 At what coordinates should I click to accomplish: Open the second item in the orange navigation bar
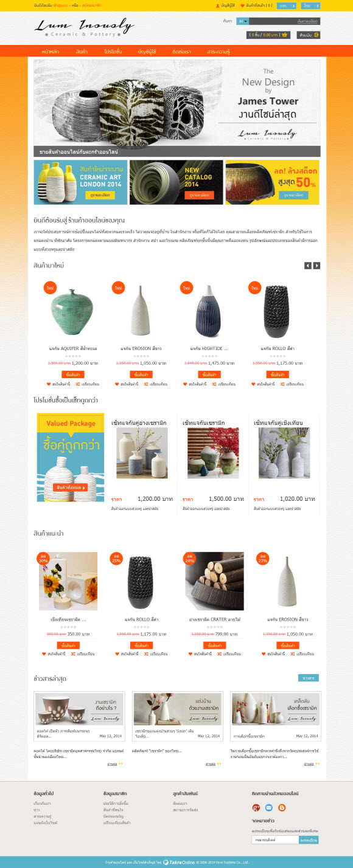coord(82,52)
